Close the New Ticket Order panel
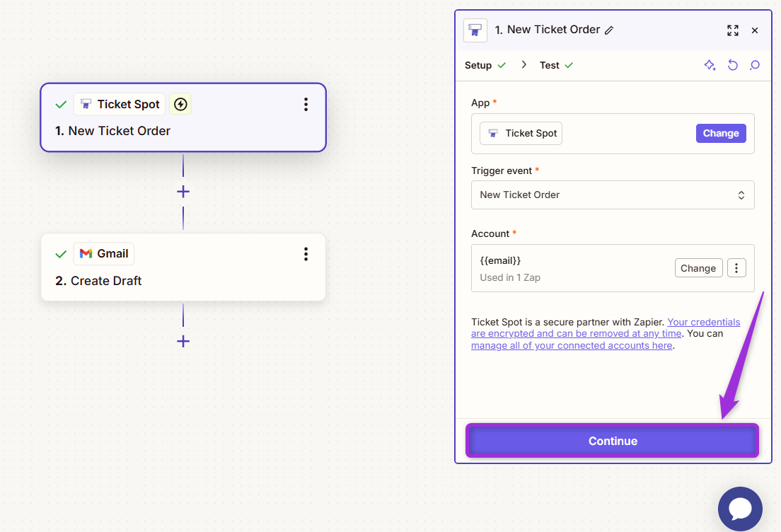The image size is (781, 532). click(x=755, y=30)
